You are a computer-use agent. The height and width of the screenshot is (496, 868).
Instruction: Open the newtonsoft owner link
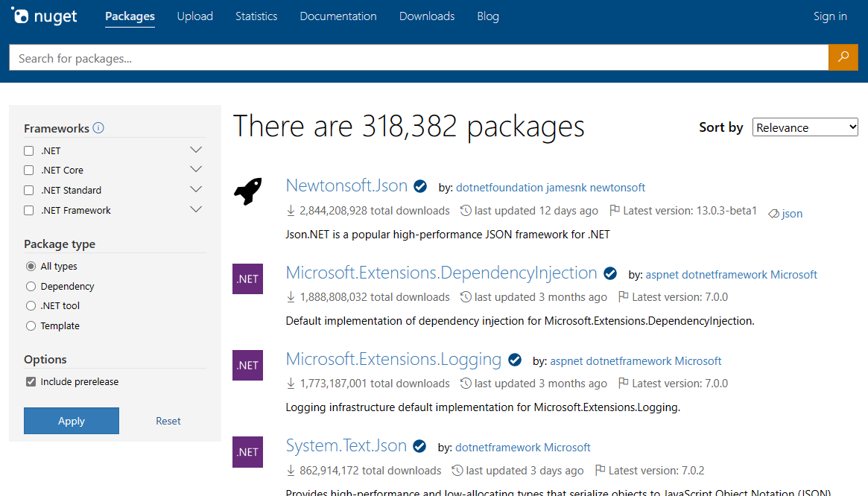(618, 188)
